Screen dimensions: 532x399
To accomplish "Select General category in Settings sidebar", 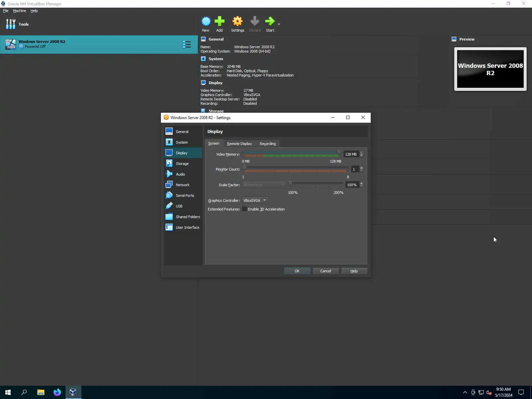I will click(183, 132).
